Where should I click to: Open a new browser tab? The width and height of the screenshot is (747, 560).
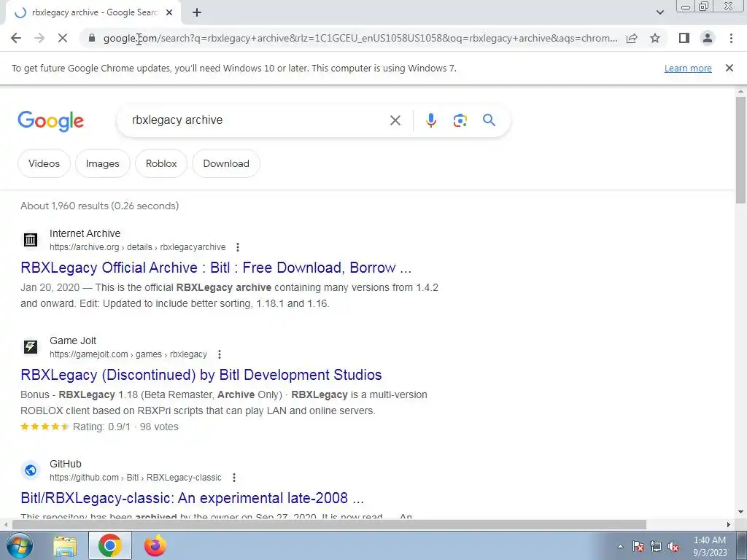197,12
